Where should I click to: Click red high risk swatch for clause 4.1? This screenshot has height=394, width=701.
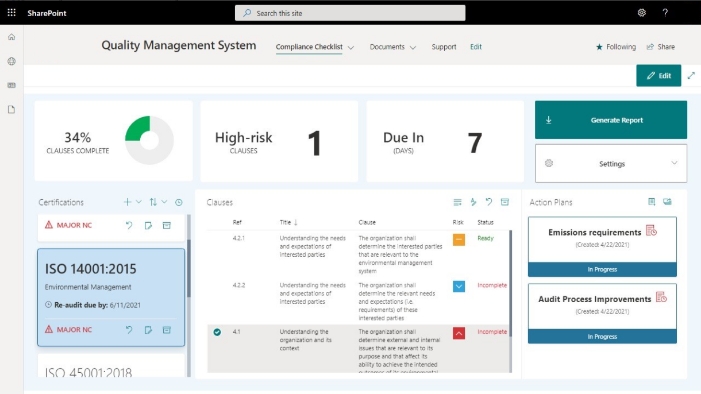tap(459, 333)
